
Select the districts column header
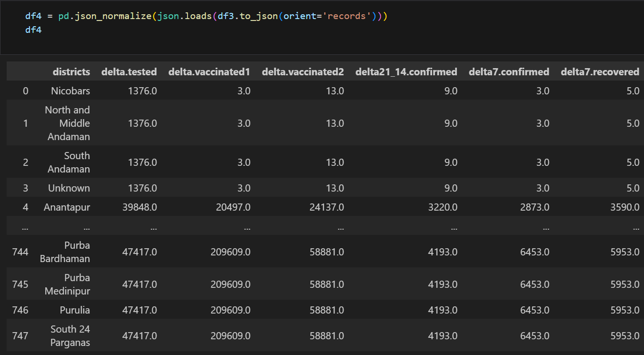pos(71,71)
